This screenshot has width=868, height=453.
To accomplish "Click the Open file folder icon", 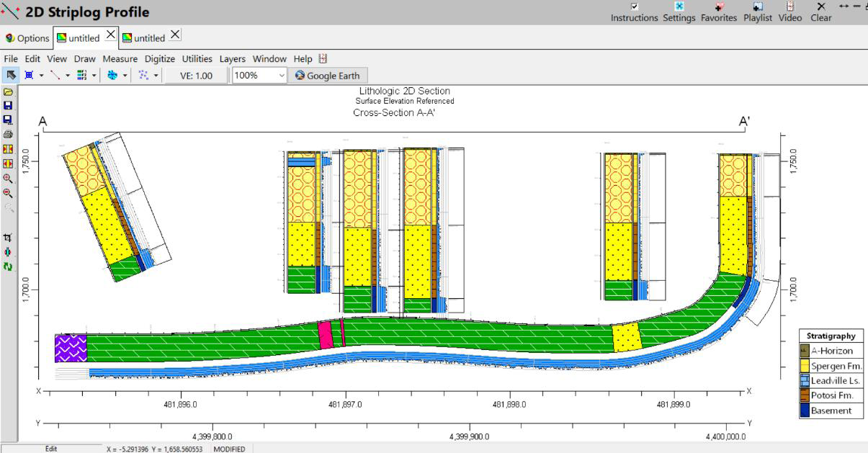I will [8, 92].
